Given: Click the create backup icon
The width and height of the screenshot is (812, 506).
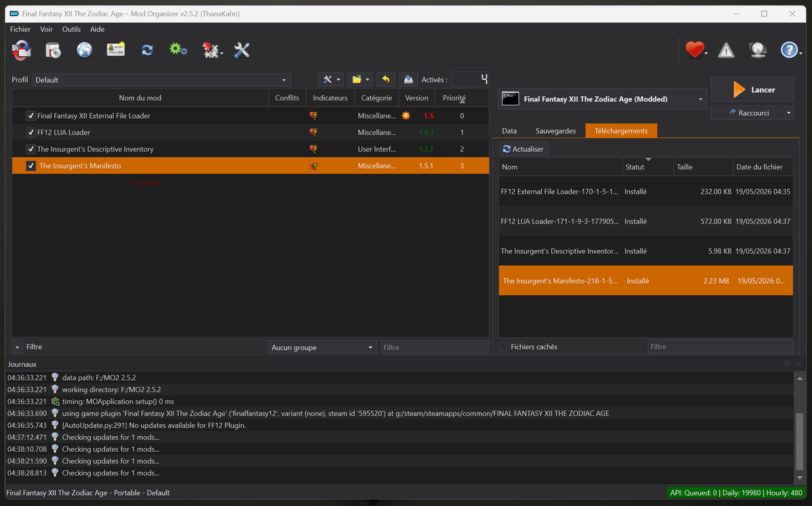Looking at the screenshot, I should [408, 79].
